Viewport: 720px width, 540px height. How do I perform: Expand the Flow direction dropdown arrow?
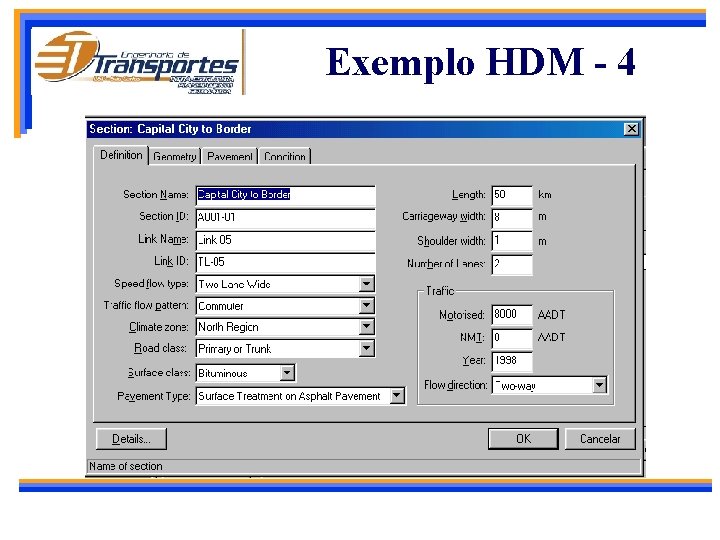point(599,385)
